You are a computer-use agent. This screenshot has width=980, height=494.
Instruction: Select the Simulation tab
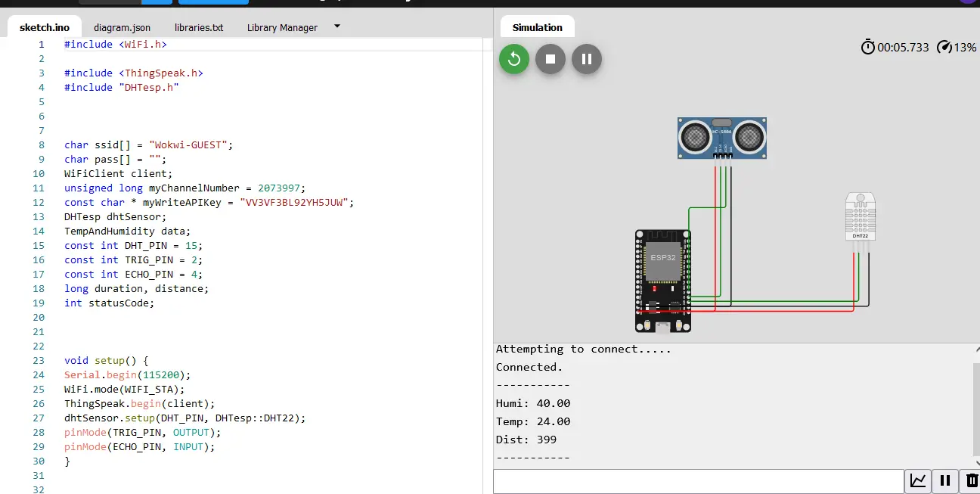(538, 27)
